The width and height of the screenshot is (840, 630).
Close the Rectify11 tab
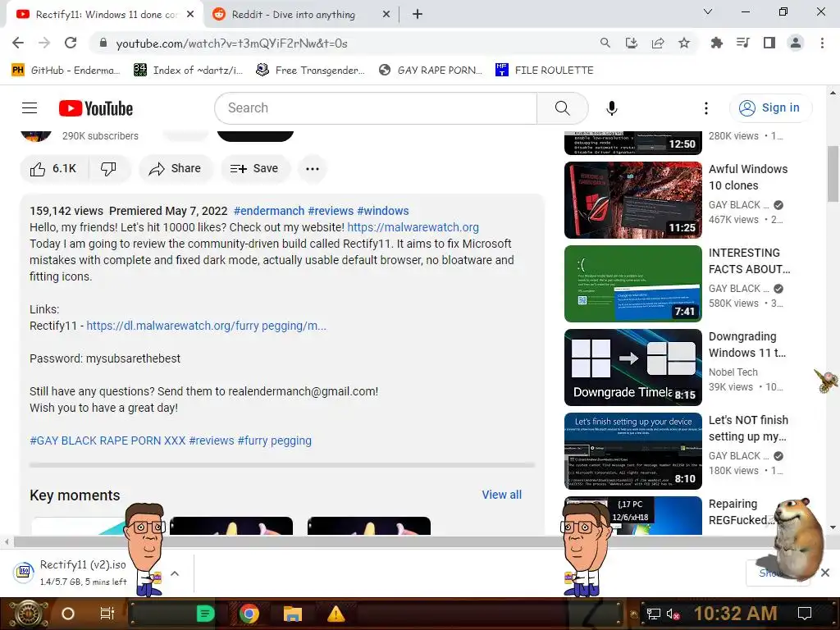click(x=190, y=15)
